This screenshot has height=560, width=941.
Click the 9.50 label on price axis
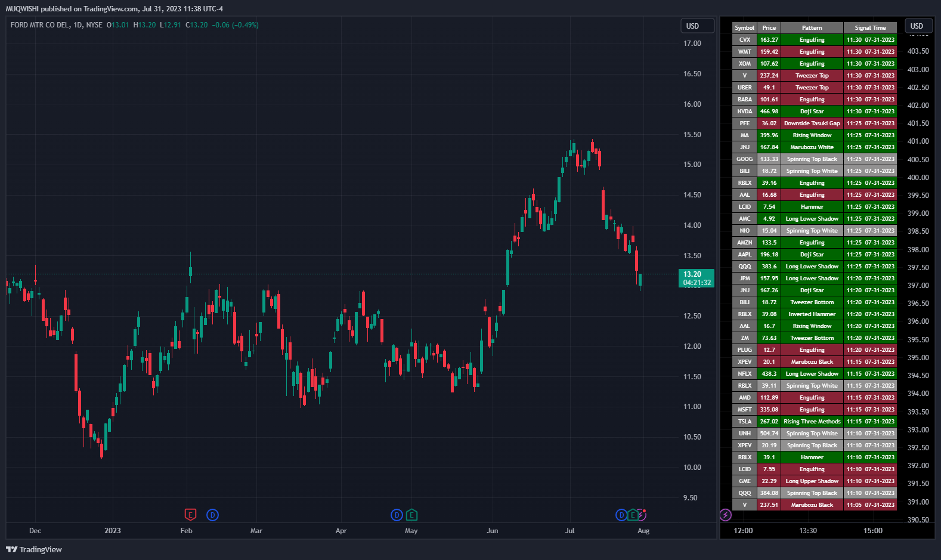(690, 498)
